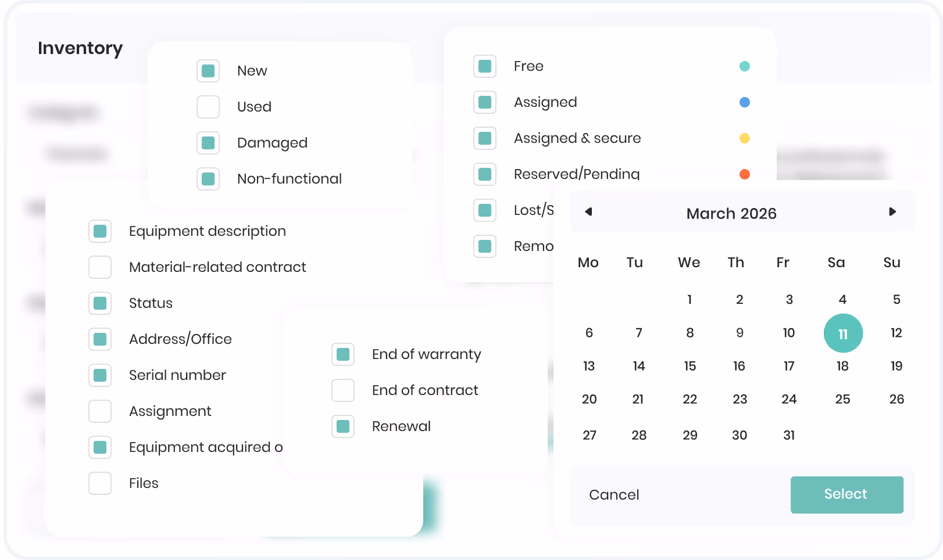Pick March 25 in the calendar

coord(843,400)
